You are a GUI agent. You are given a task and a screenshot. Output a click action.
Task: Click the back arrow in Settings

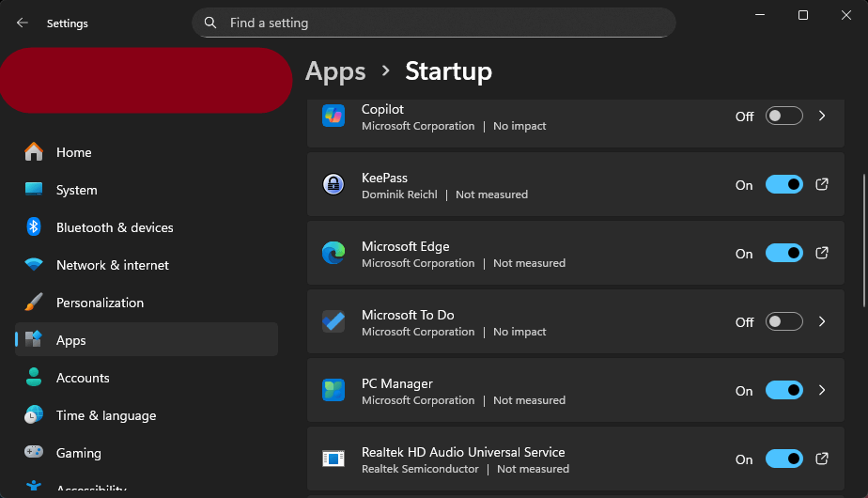23,23
